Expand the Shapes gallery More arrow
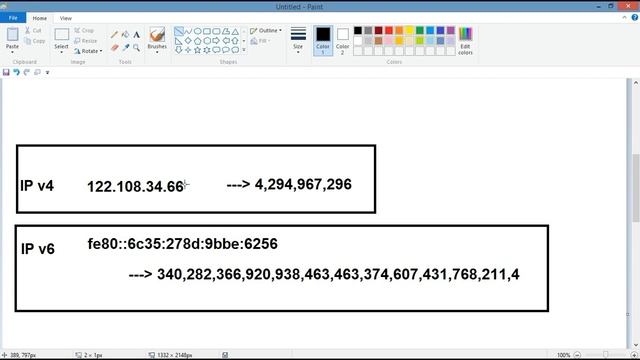640x360 pixels. click(244, 50)
